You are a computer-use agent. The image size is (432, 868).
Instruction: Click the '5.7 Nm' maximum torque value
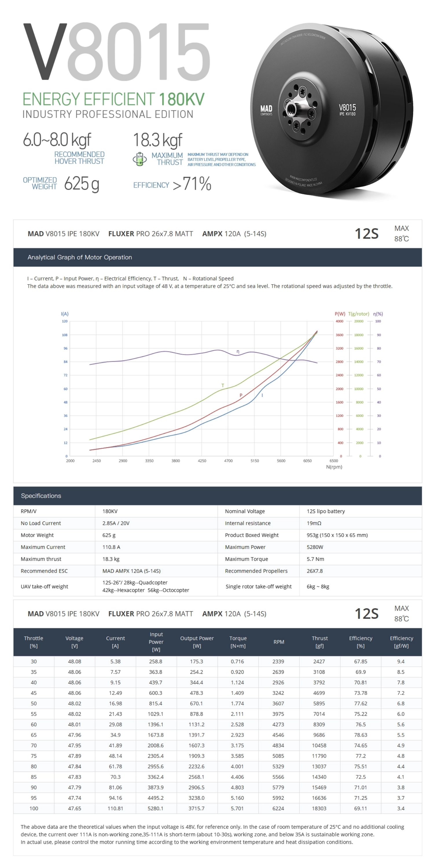point(315,559)
